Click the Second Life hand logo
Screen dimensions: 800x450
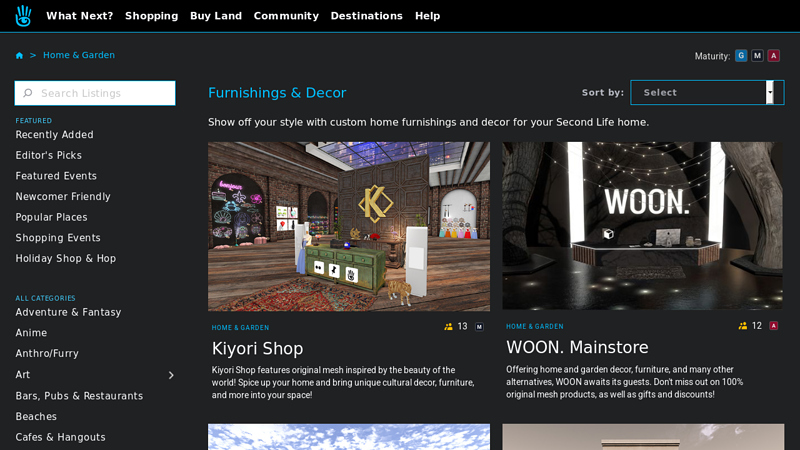[x=23, y=16]
